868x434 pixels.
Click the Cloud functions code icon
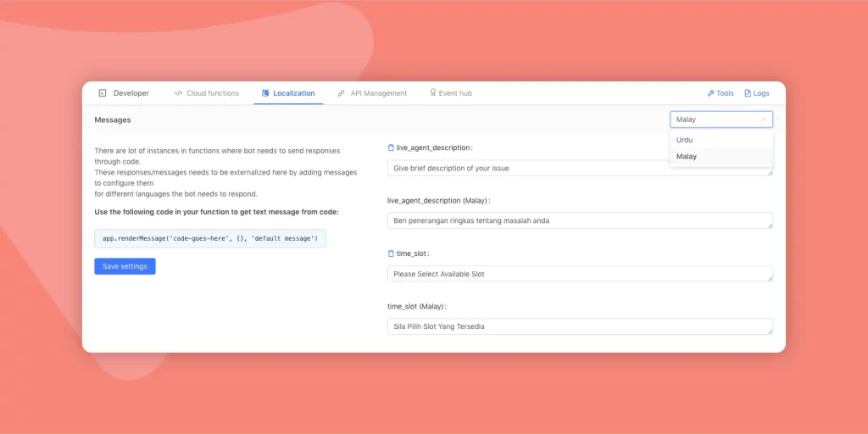pos(178,93)
